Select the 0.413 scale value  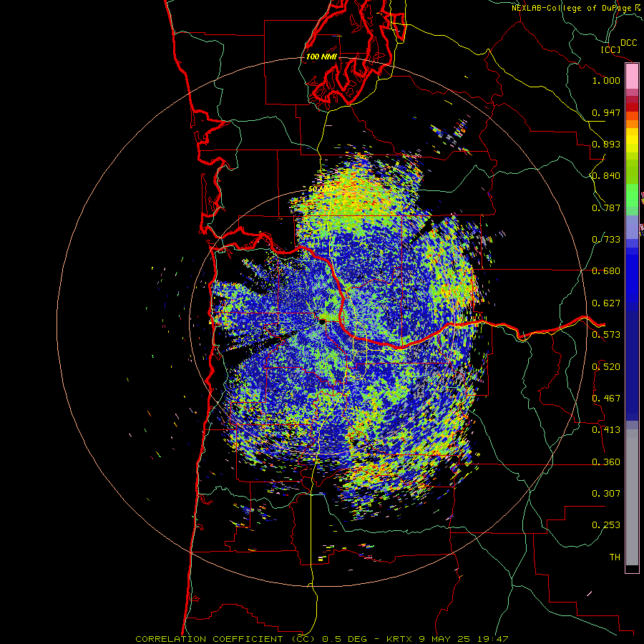coord(606,430)
